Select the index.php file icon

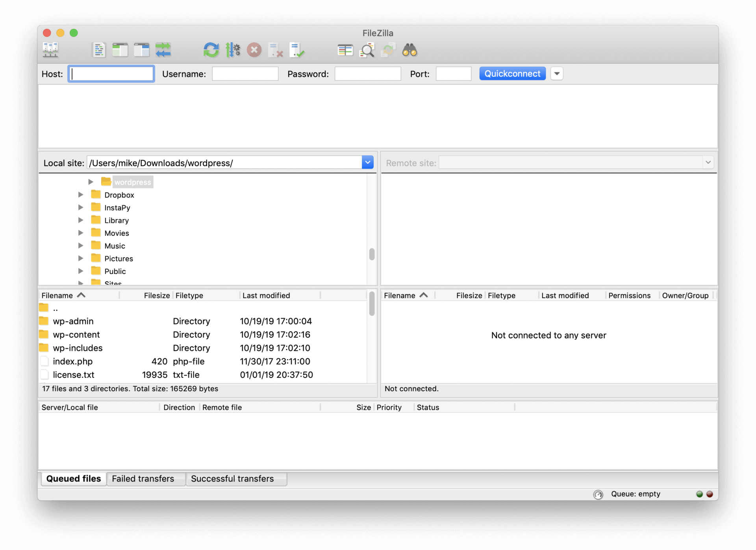[44, 361]
